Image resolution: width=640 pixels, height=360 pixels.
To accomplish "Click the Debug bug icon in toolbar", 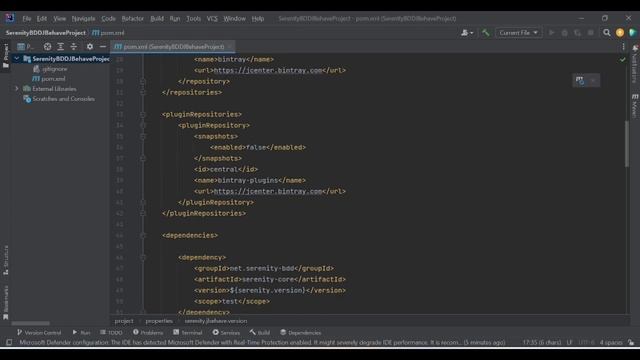I will [564, 33].
